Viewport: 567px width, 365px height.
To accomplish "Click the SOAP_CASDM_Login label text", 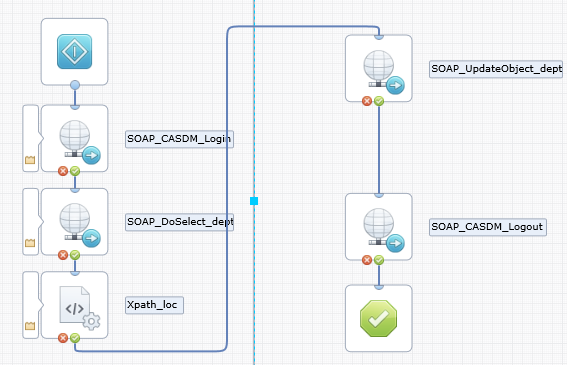I will pos(179,139).
